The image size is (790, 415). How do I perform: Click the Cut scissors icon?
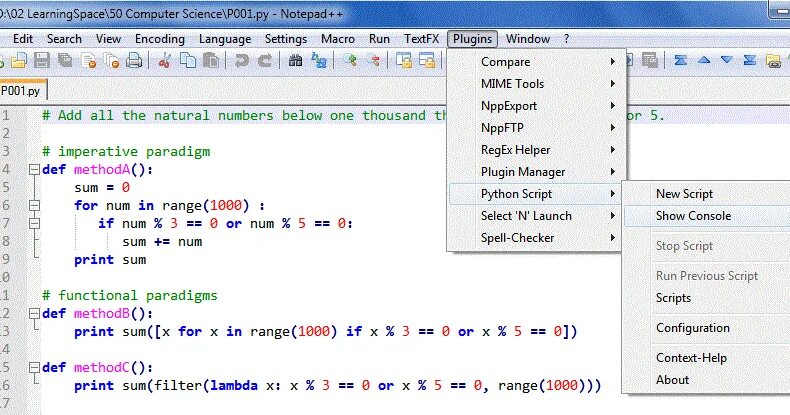pyautogui.click(x=164, y=60)
